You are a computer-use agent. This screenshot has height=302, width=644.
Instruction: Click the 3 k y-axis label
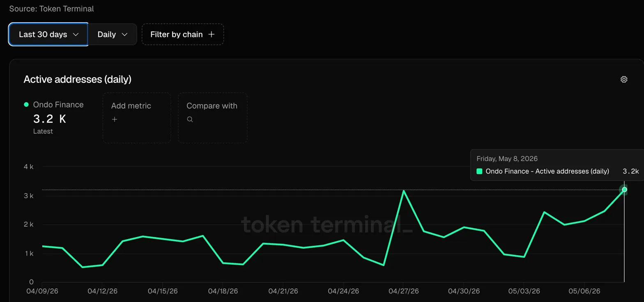tap(29, 196)
